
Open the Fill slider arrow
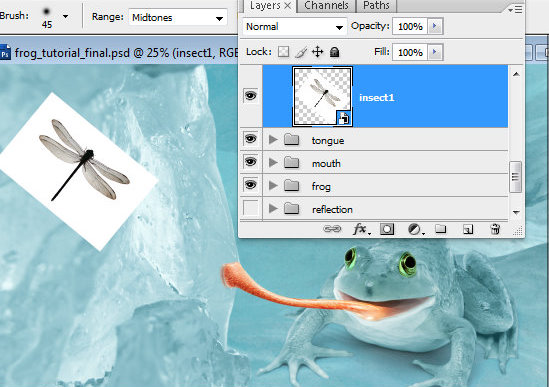435,52
